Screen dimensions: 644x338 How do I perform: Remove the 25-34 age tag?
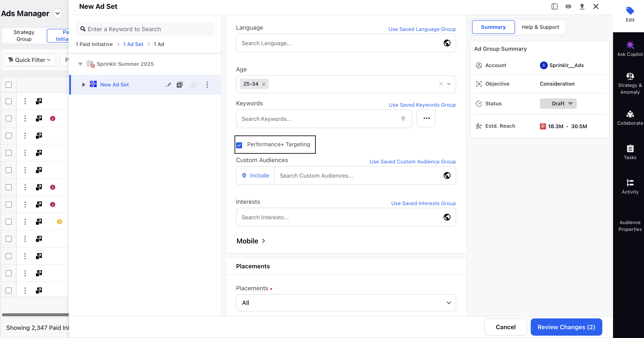pyautogui.click(x=264, y=84)
